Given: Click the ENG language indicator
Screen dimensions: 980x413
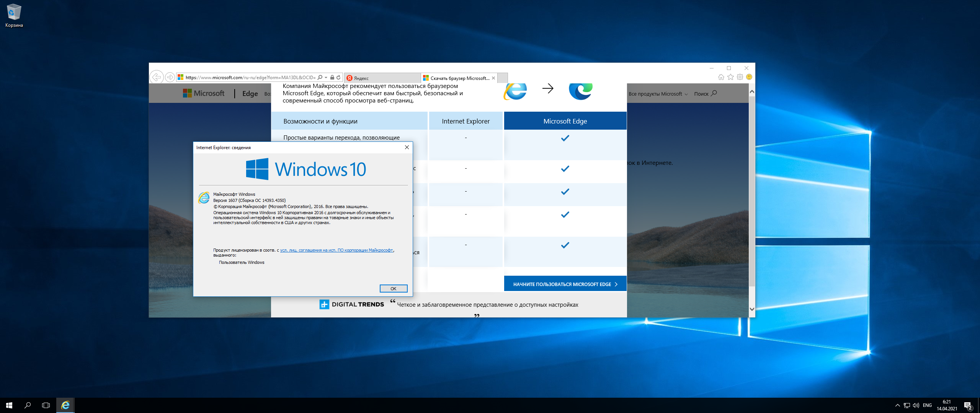Looking at the screenshot, I should coord(927,405).
